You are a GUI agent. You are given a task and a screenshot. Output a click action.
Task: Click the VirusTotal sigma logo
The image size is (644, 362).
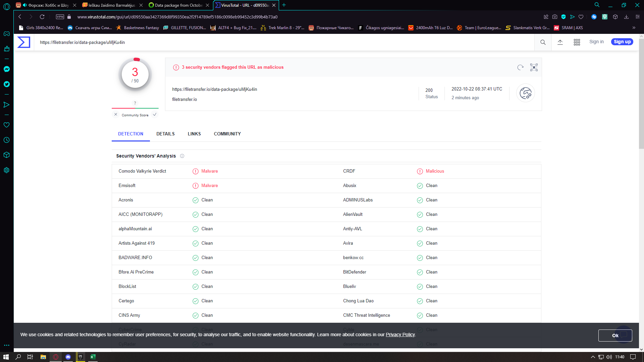click(x=24, y=42)
